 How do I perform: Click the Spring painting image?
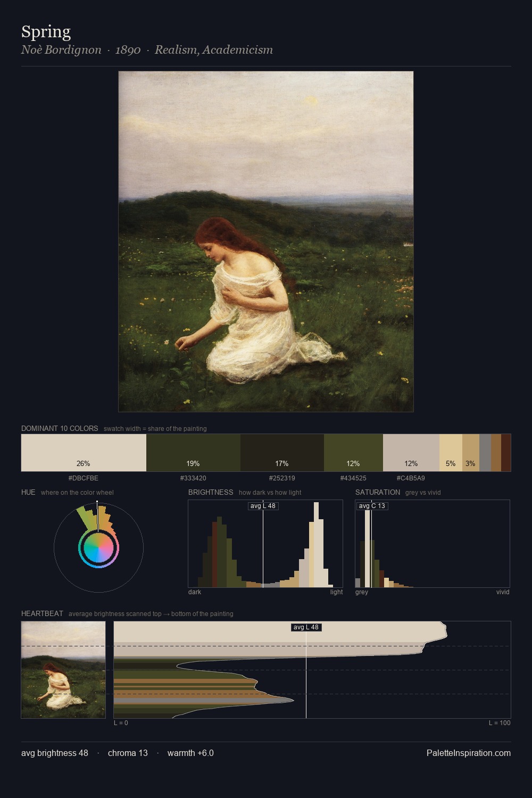tap(266, 242)
